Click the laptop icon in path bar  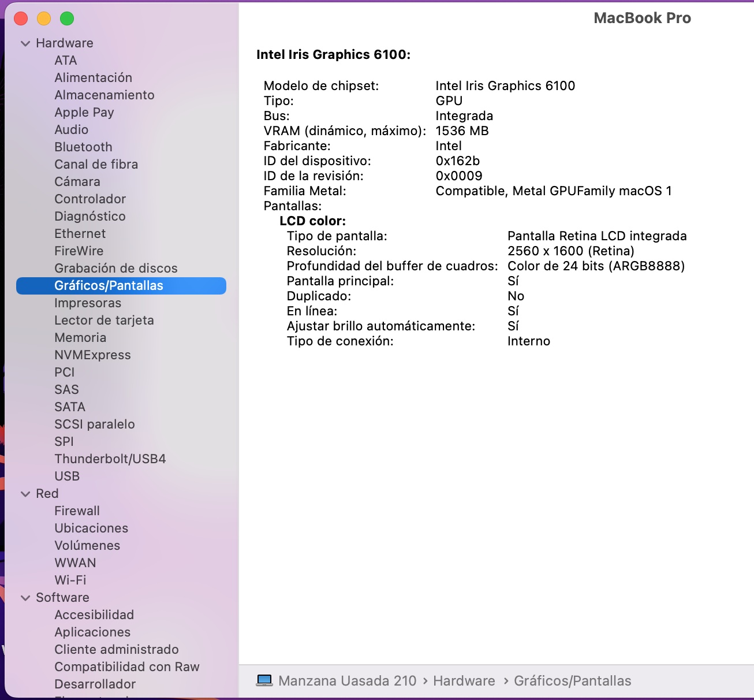click(264, 681)
